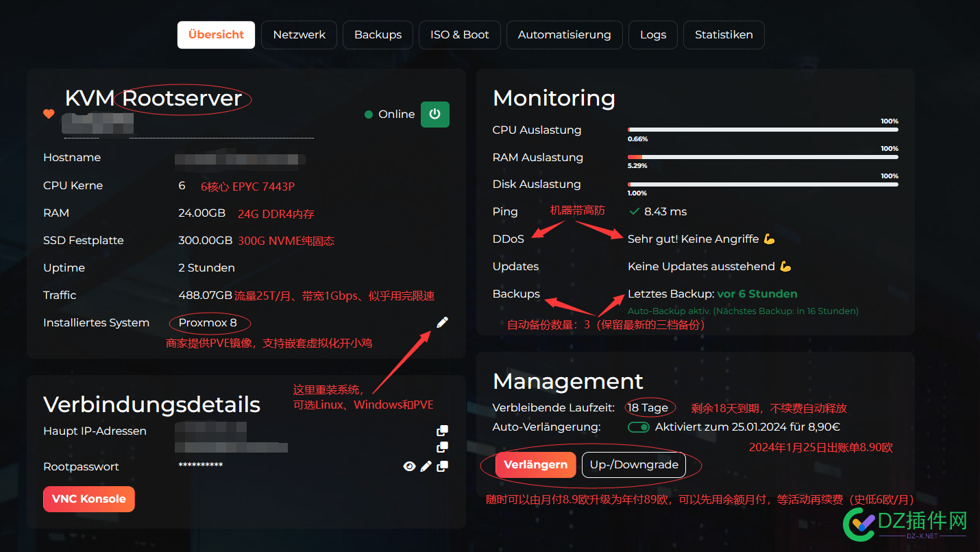Click the DDoS label
This screenshot has height=552, width=980.
[508, 239]
